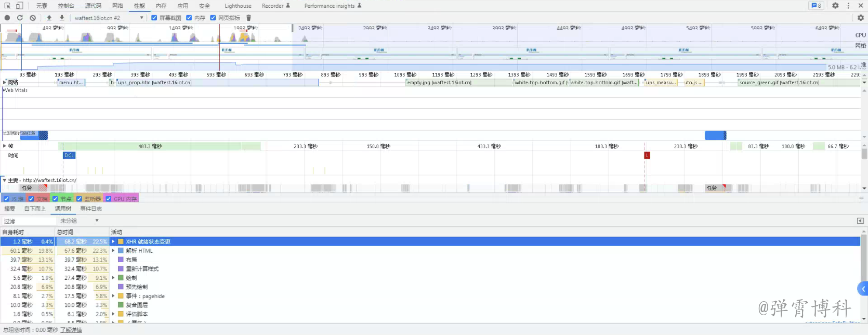This screenshot has width=868, height=335.
Task: Click the green icon beside 复合图层
Action: [x=121, y=305]
